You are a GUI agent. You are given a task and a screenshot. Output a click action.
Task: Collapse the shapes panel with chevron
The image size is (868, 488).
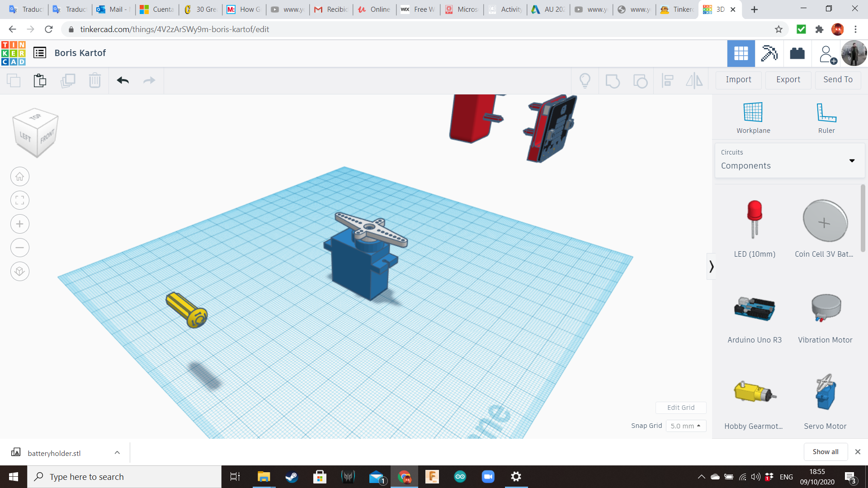click(711, 267)
